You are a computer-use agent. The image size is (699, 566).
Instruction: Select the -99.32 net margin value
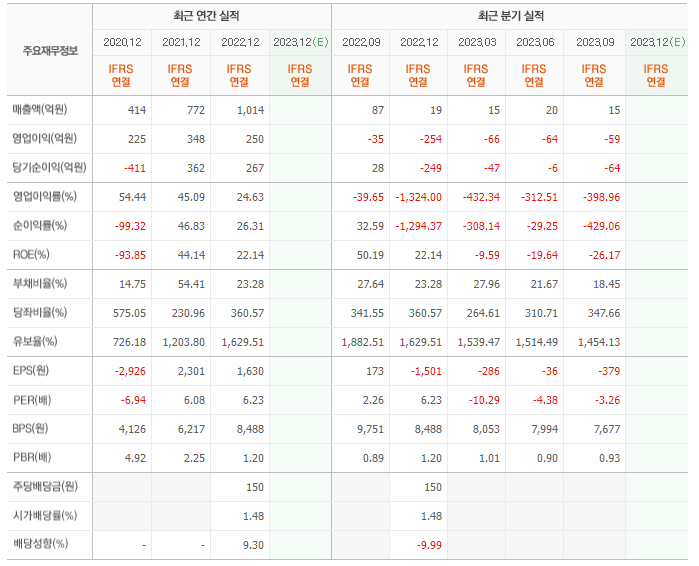coord(130,226)
